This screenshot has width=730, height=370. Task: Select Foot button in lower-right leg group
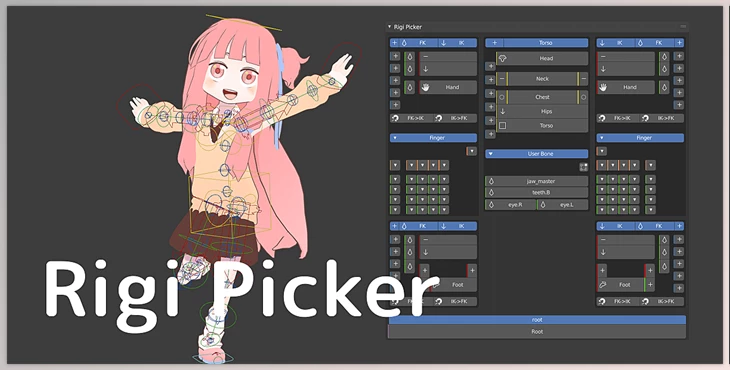coord(621,285)
